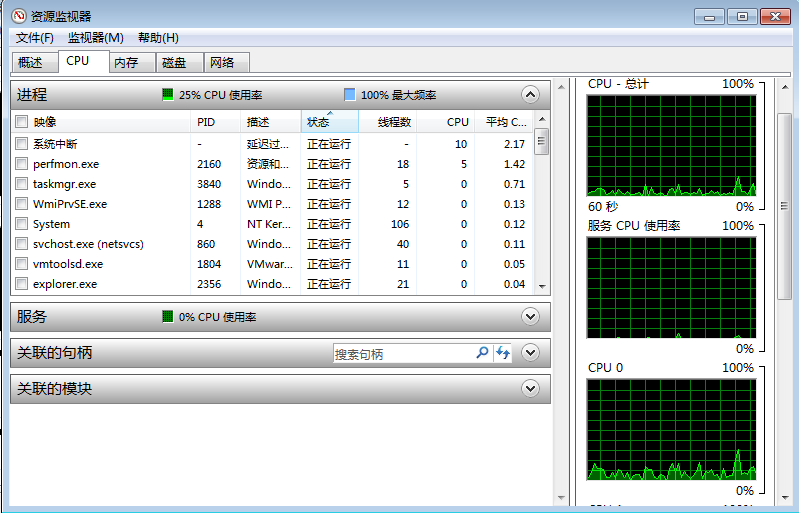
Task: Check the WmiPrvSE.exe process checkbox
Action: [x=21, y=204]
